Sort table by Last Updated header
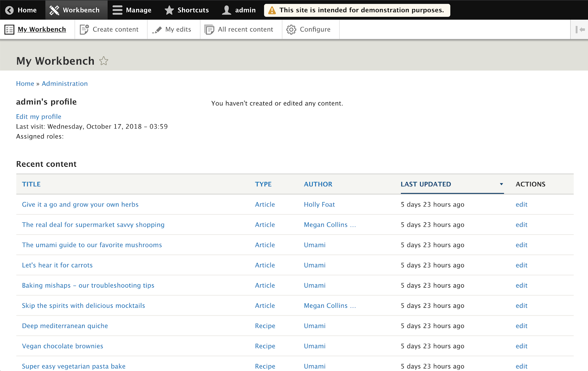 [x=426, y=184]
